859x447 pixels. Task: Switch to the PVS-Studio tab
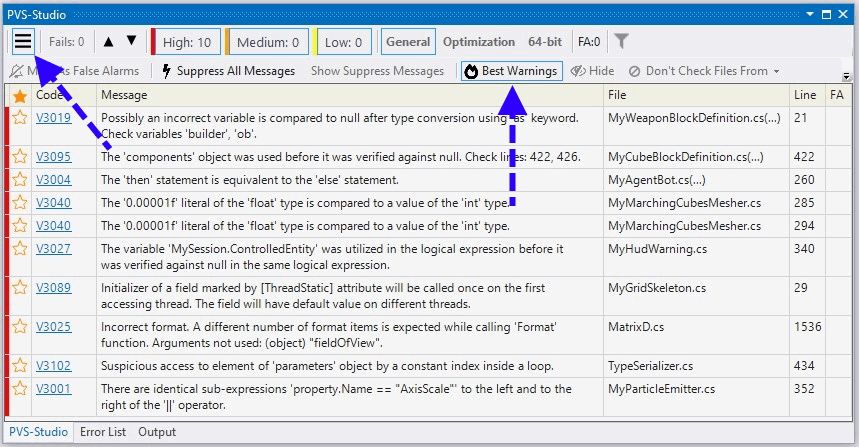pyautogui.click(x=38, y=432)
